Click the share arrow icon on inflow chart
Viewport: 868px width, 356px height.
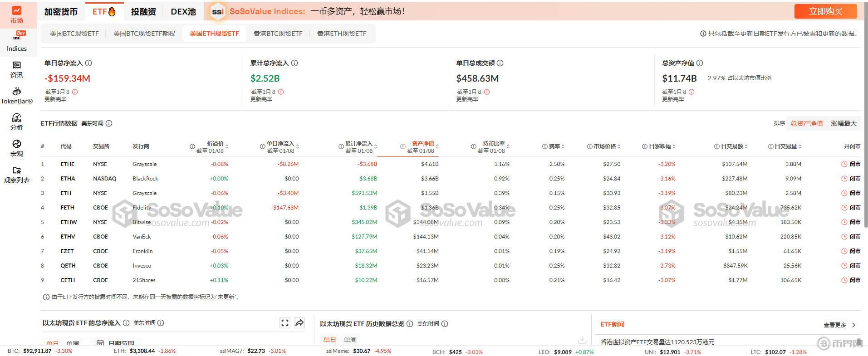click(299, 323)
